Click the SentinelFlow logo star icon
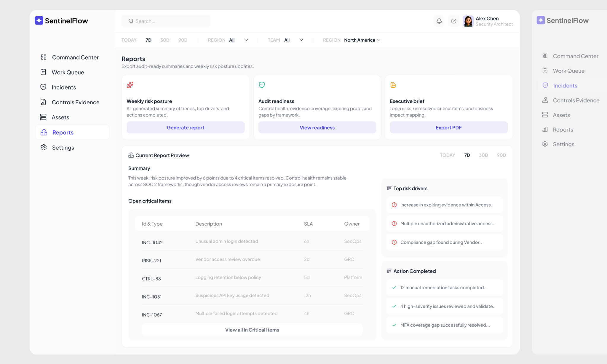Viewport: 607px width, 364px height. point(39,20)
